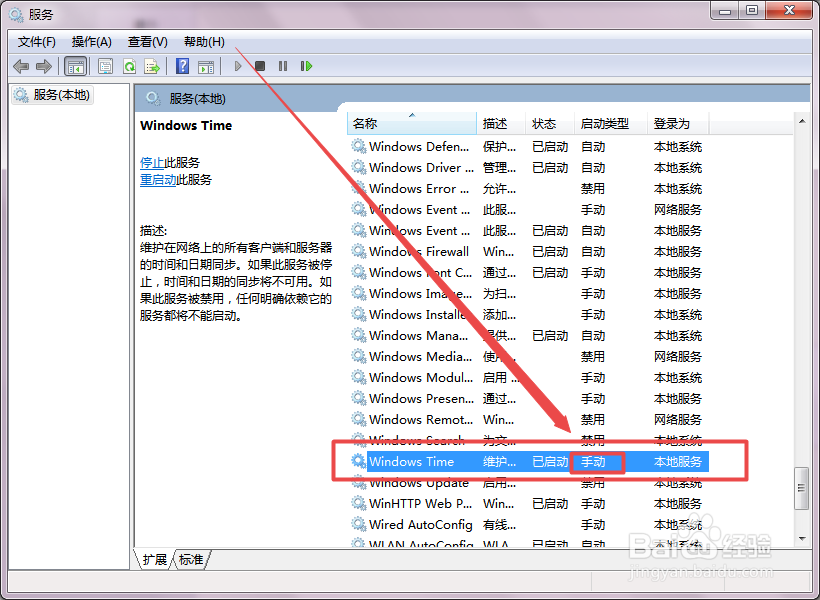Switch to the 标准 tab
Image resolution: width=820 pixels, height=600 pixels.
(191, 560)
